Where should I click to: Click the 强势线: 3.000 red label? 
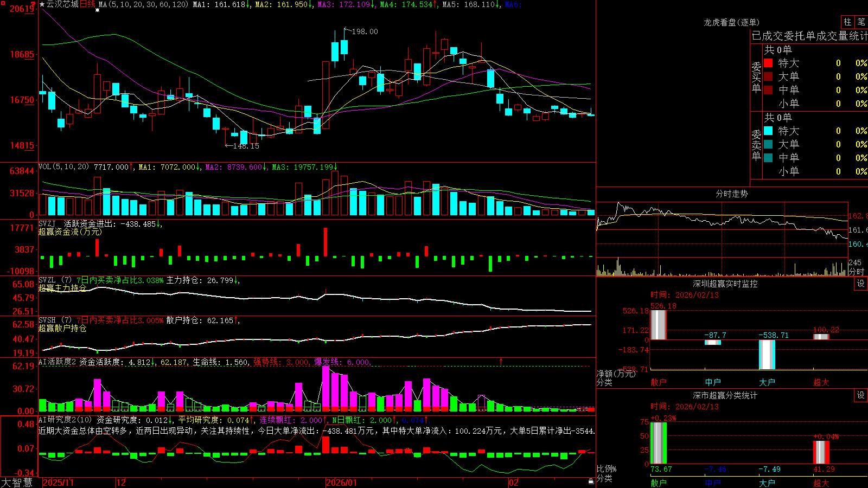point(282,362)
